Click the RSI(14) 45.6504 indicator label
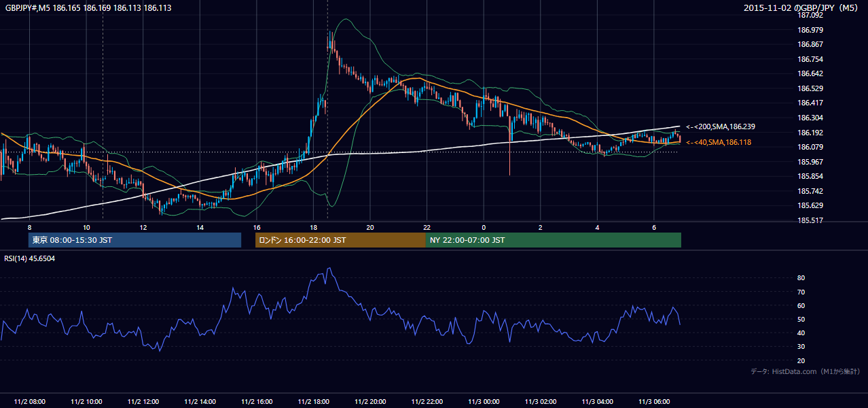The image size is (868, 408). pyautogui.click(x=30, y=258)
